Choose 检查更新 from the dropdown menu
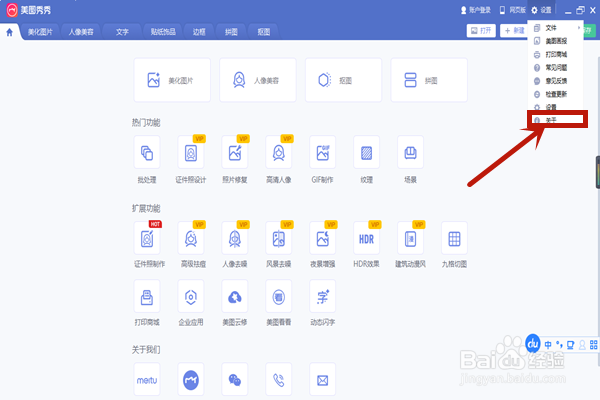Image resolution: width=600 pixels, height=400 pixels. [556, 94]
